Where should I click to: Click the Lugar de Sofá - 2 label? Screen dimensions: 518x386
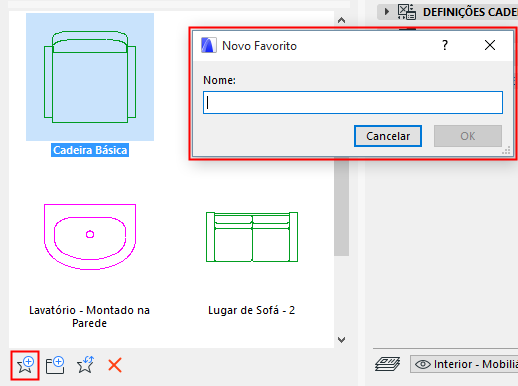point(252,310)
